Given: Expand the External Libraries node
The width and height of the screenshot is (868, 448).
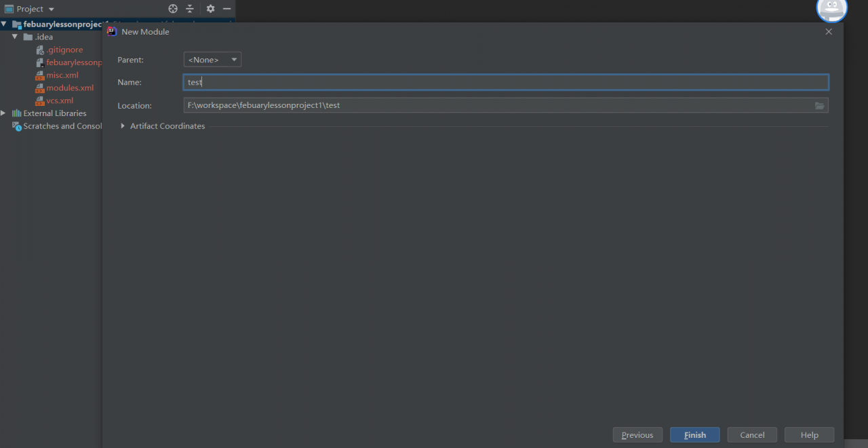Looking at the screenshot, I should 3,113.
